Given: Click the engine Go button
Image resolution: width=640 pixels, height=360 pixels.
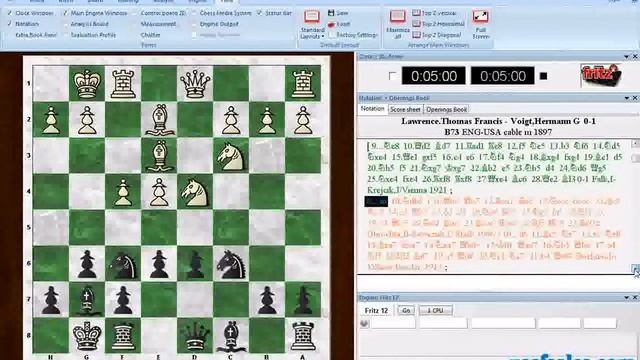Looking at the screenshot, I should click(x=406, y=311).
